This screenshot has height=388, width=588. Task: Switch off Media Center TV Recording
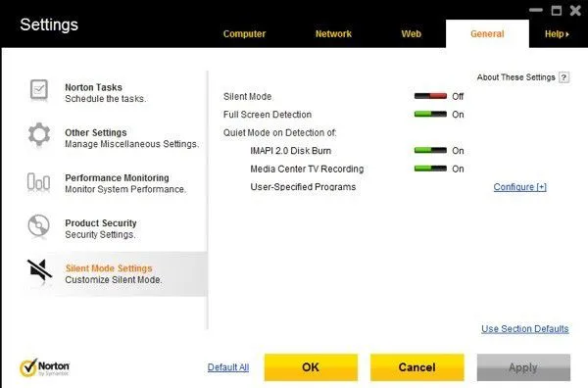pos(430,169)
